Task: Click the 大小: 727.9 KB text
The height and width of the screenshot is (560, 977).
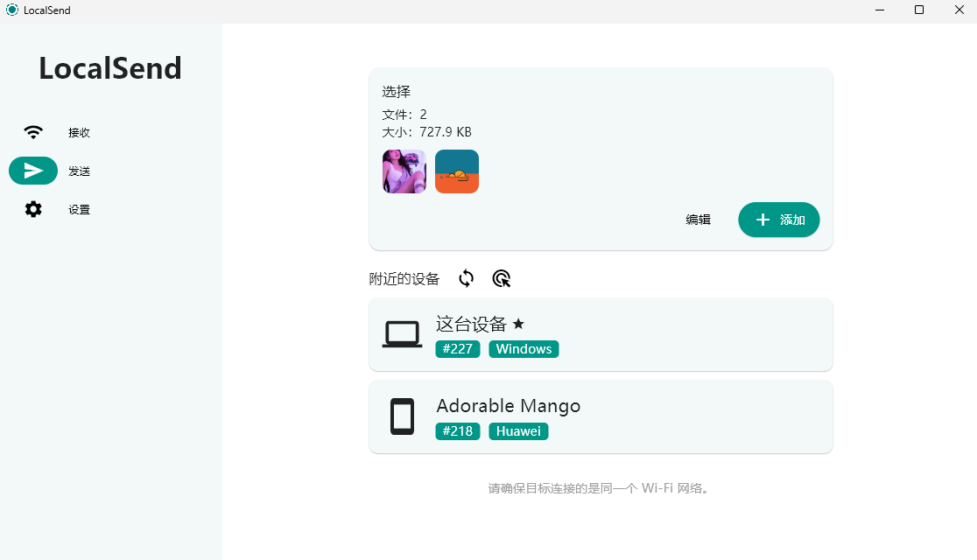Action: (x=427, y=132)
